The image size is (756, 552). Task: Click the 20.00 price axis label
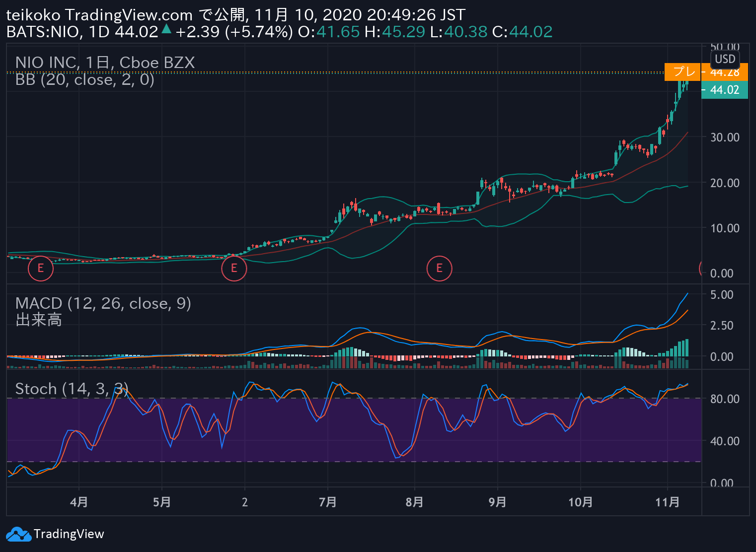pyautogui.click(x=725, y=183)
